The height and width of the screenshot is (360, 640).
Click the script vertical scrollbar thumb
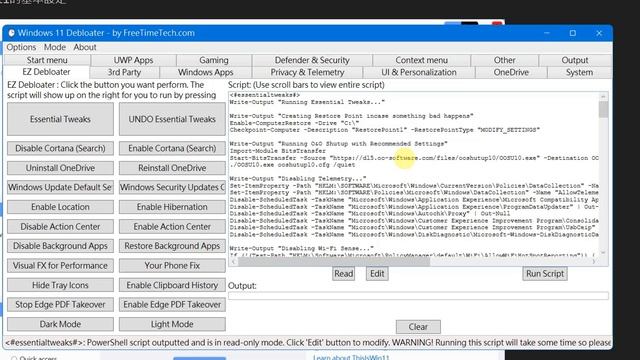[603, 109]
